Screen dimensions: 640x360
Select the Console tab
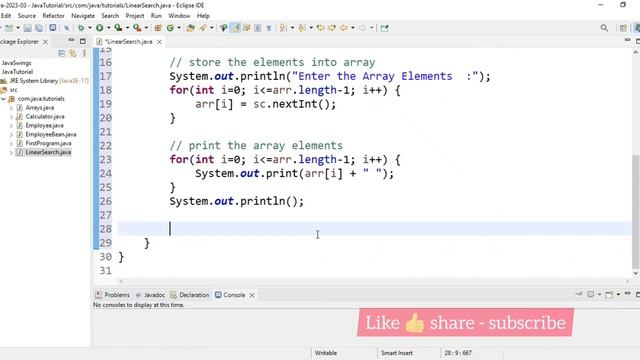point(230,295)
